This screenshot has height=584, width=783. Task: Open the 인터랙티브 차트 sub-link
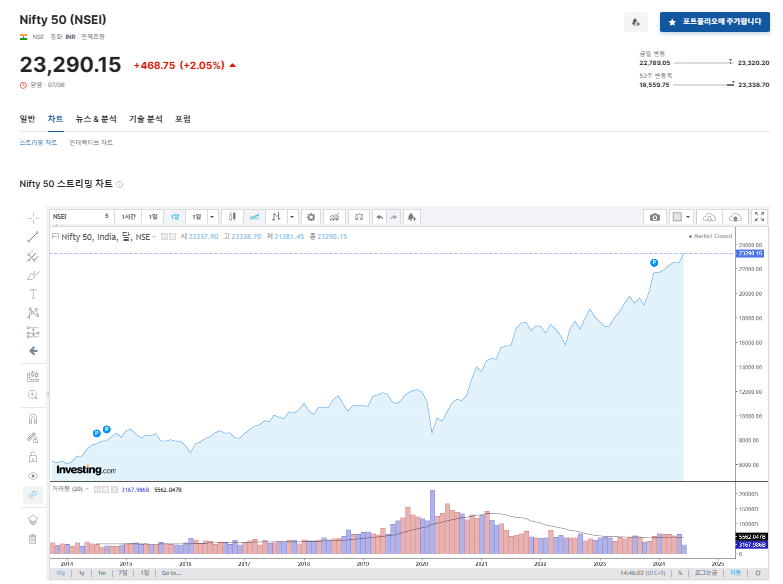click(91, 142)
